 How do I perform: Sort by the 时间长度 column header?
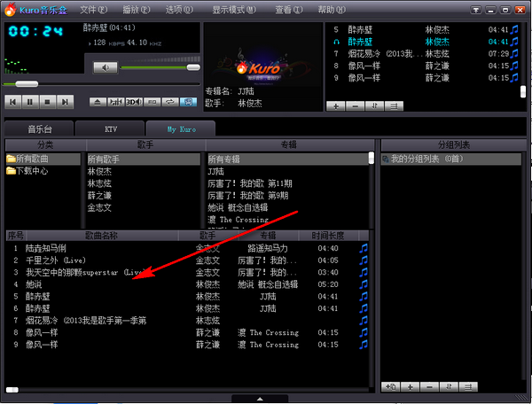(x=328, y=236)
